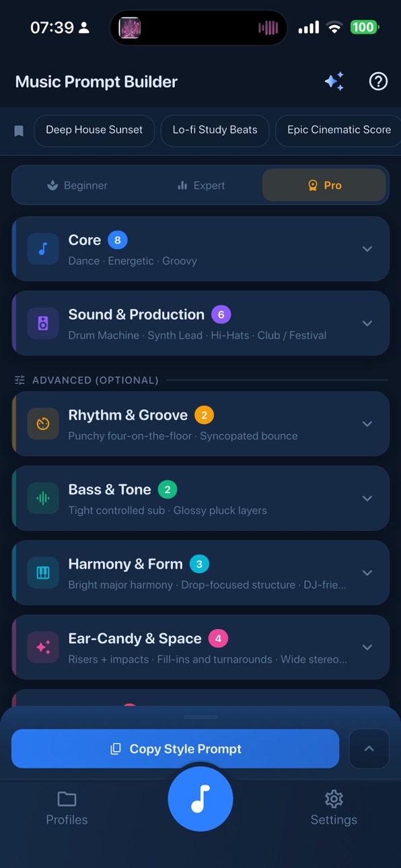Tap the Sound & Production speaker icon

pos(43,324)
